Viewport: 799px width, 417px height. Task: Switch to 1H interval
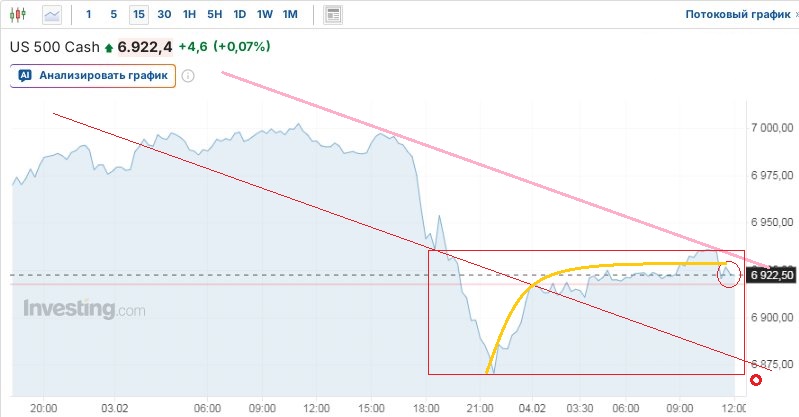[x=189, y=15]
